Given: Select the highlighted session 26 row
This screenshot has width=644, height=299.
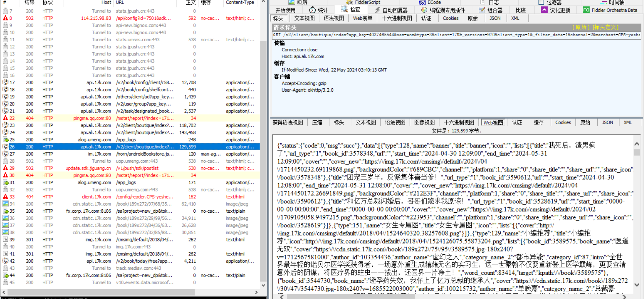Looking at the screenshot, I should tap(130, 147).
